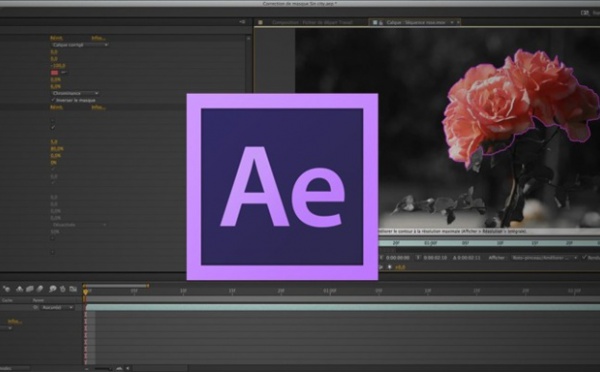
Task: Open the Graph Editor from timeline toolbar
Action: coord(73,289)
